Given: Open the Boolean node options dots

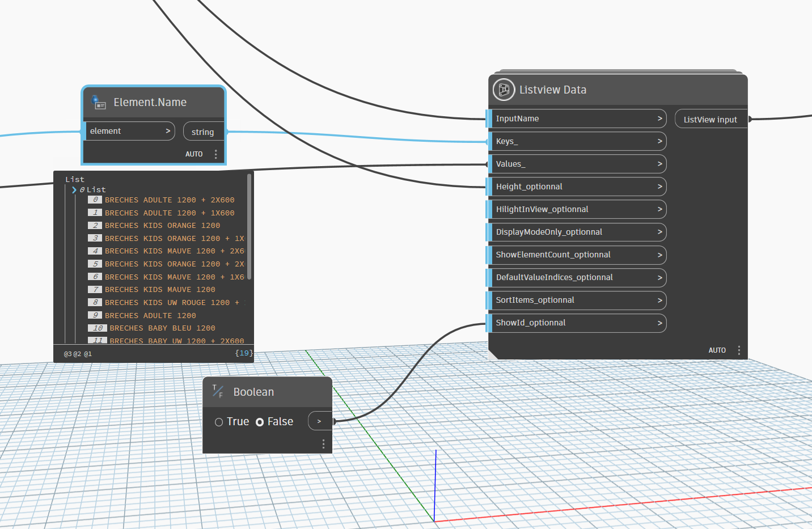Looking at the screenshot, I should 323,443.
